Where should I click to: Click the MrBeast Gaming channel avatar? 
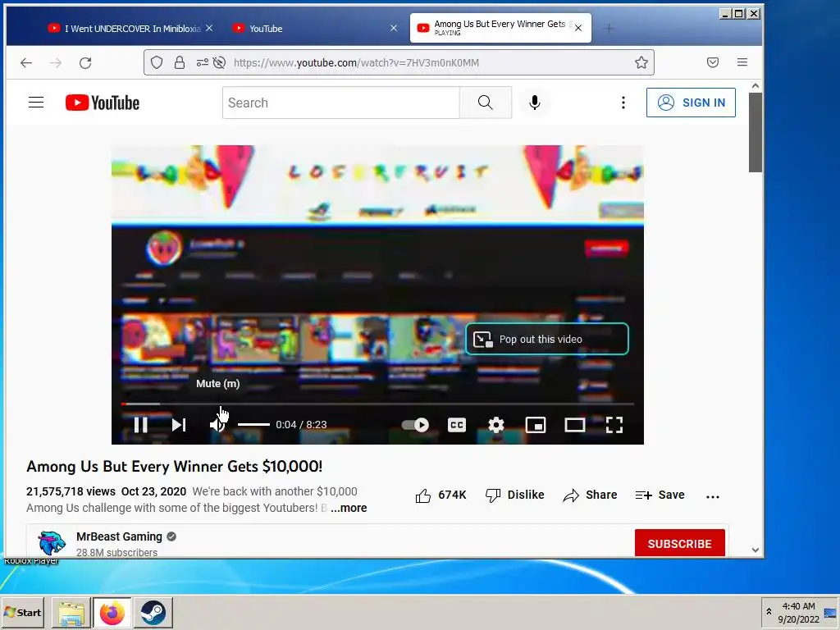pyautogui.click(x=52, y=542)
